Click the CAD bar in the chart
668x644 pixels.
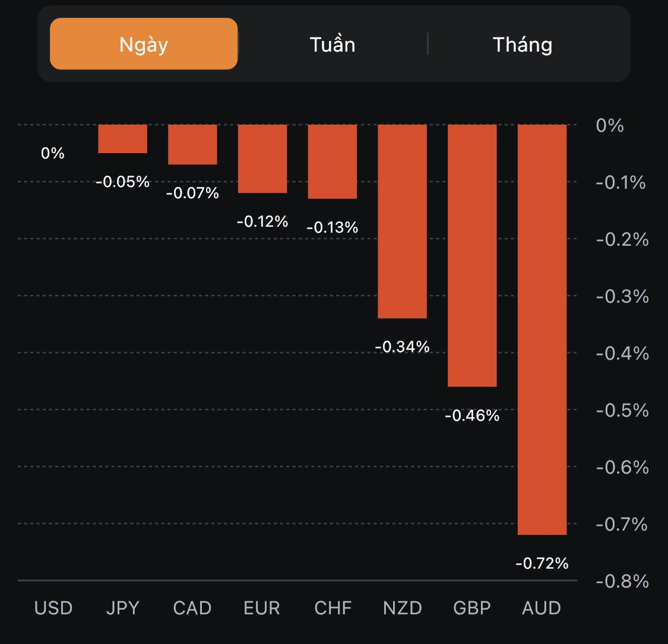[192, 144]
